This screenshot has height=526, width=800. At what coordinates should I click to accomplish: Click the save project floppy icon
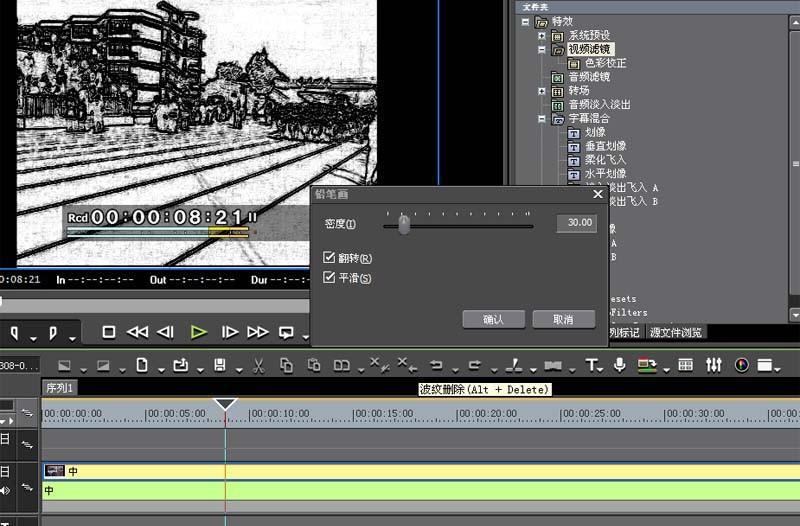pos(220,365)
